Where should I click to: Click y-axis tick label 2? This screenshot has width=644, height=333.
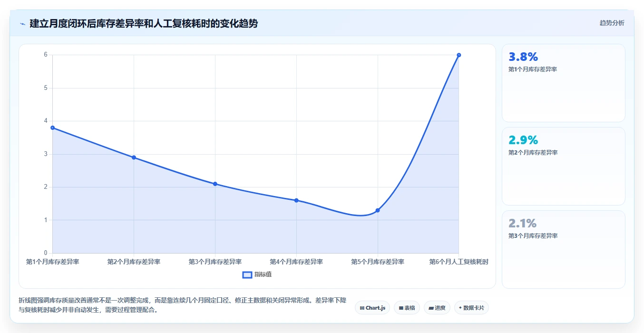click(46, 187)
